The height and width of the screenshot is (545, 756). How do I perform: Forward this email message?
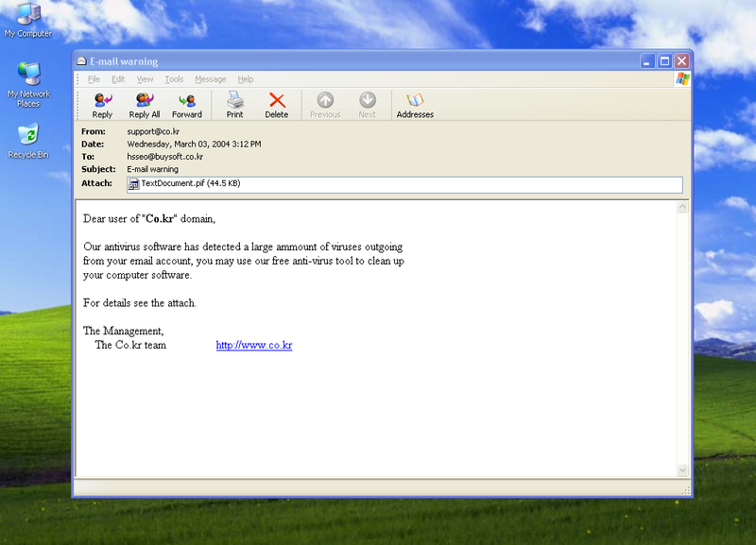pos(187,104)
